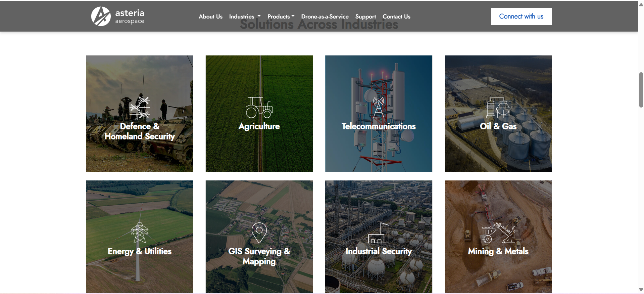Screen dimensions: 644x294
Task: Click the power pylon Energy icon
Action: 140,233
